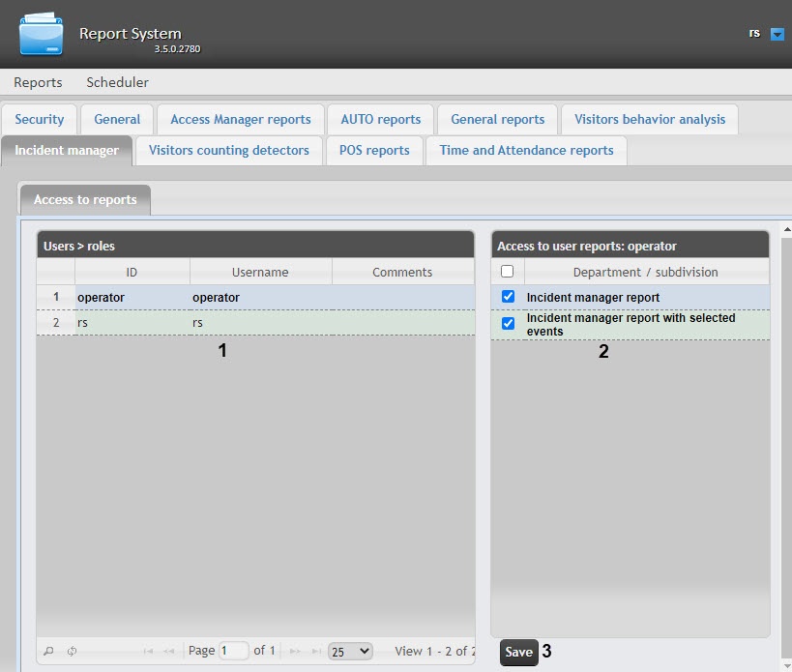Click the refresh icon in grid footer

point(73,652)
